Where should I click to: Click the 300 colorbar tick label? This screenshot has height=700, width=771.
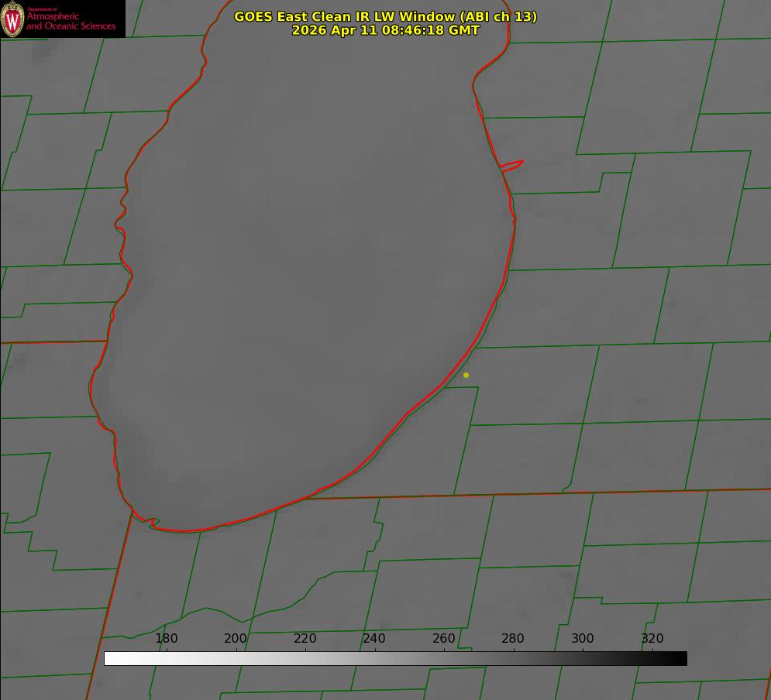(583, 638)
